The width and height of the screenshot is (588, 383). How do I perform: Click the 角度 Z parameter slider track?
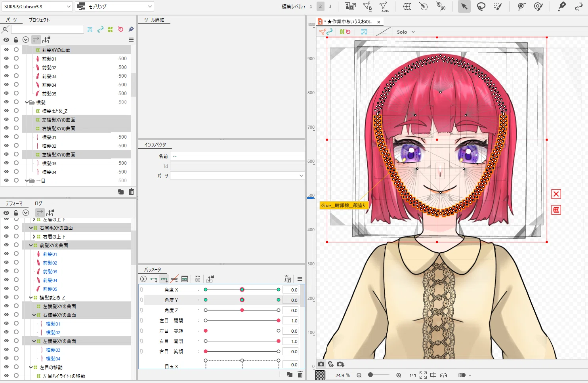click(x=242, y=310)
